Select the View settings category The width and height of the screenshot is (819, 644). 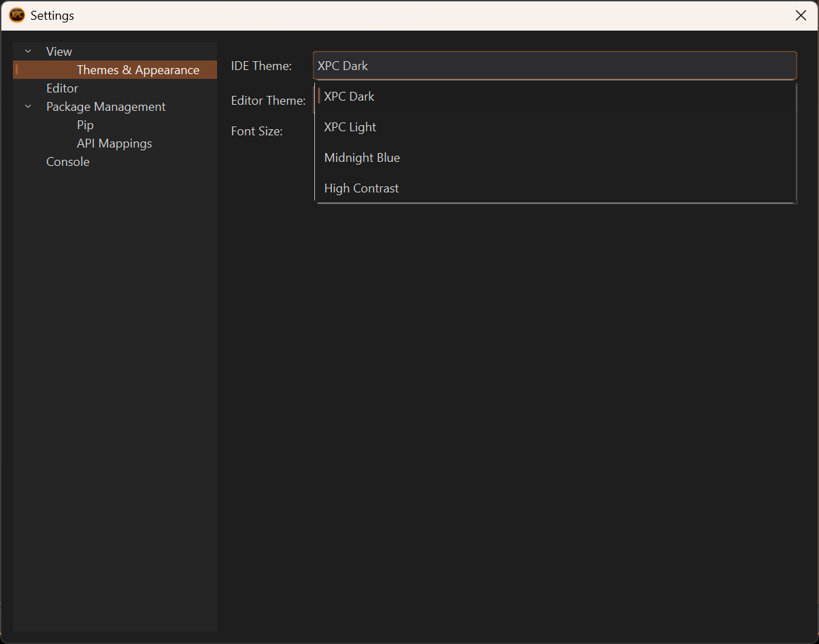[x=59, y=52]
